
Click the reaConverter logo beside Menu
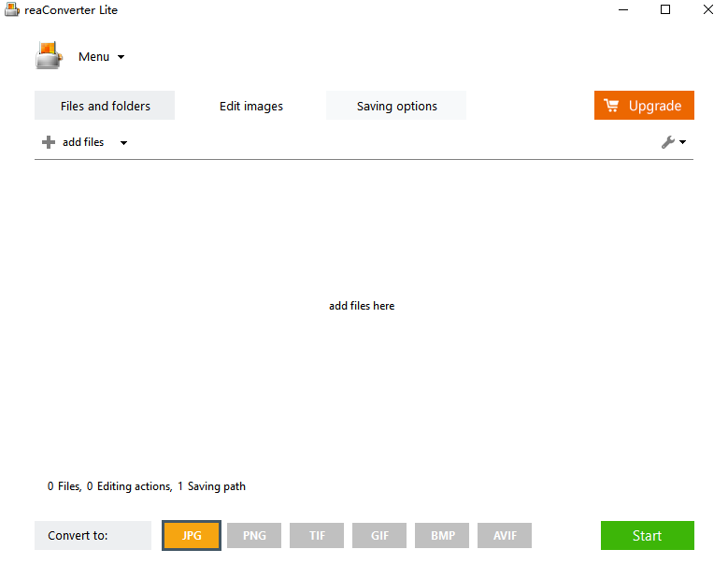point(49,56)
